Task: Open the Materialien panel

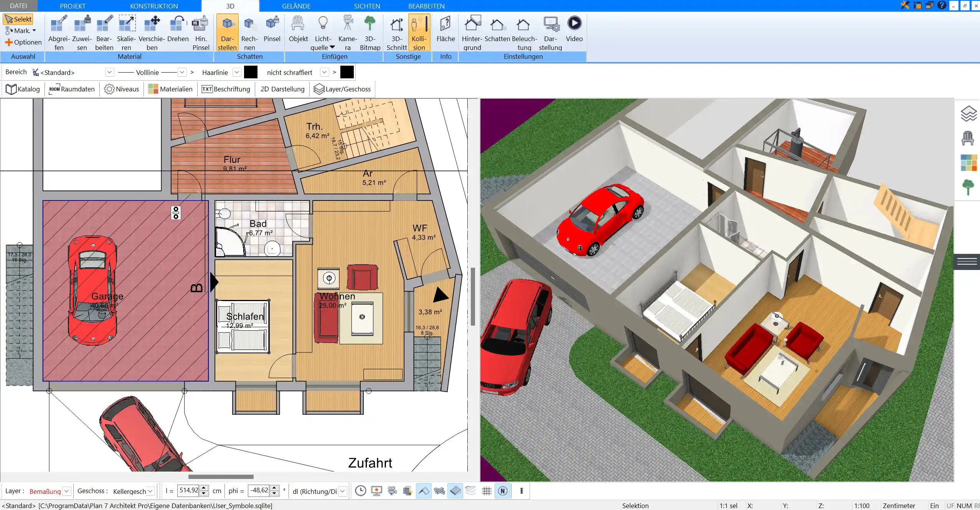Action: coord(170,89)
